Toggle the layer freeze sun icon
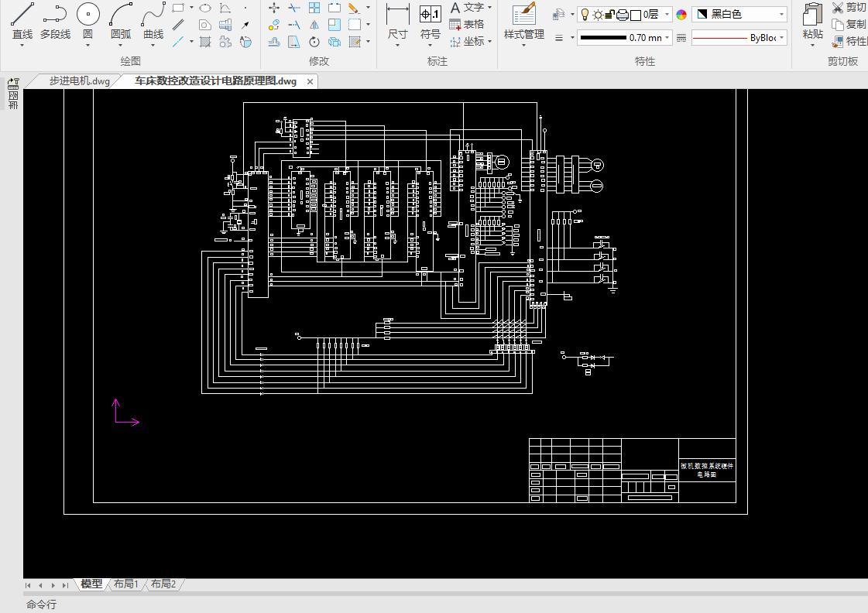The height and width of the screenshot is (613, 868). point(597,15)
